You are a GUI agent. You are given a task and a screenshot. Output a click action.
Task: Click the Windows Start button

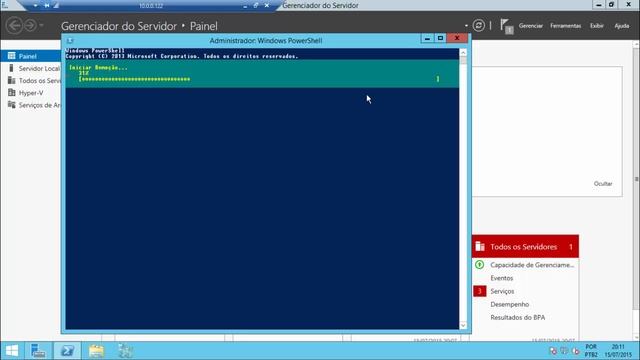(x=12, y=351)
